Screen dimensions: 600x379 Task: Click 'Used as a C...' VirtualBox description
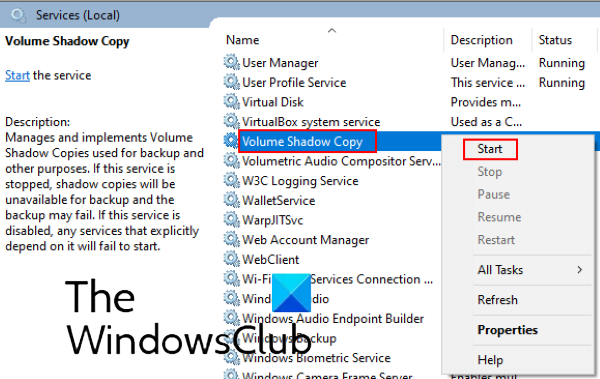point(486,122)
